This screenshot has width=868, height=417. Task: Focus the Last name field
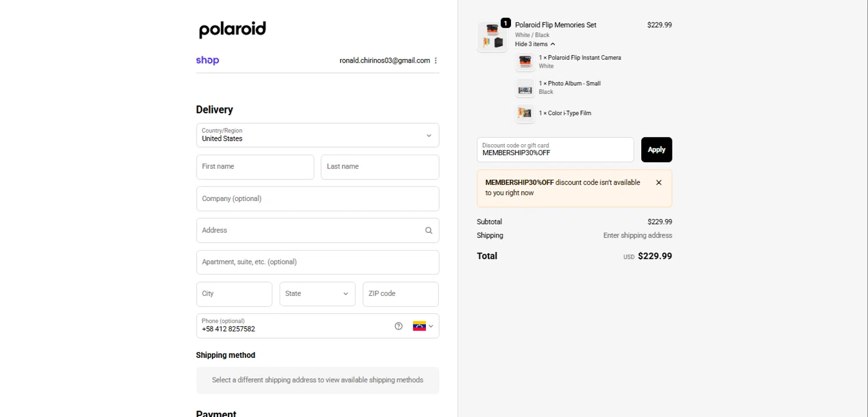tap(380, 167)
